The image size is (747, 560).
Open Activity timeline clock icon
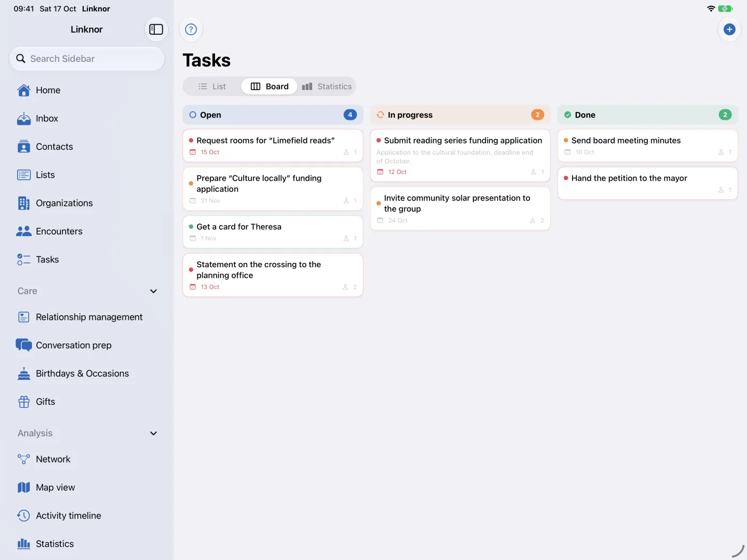click(x=24, y=516)
